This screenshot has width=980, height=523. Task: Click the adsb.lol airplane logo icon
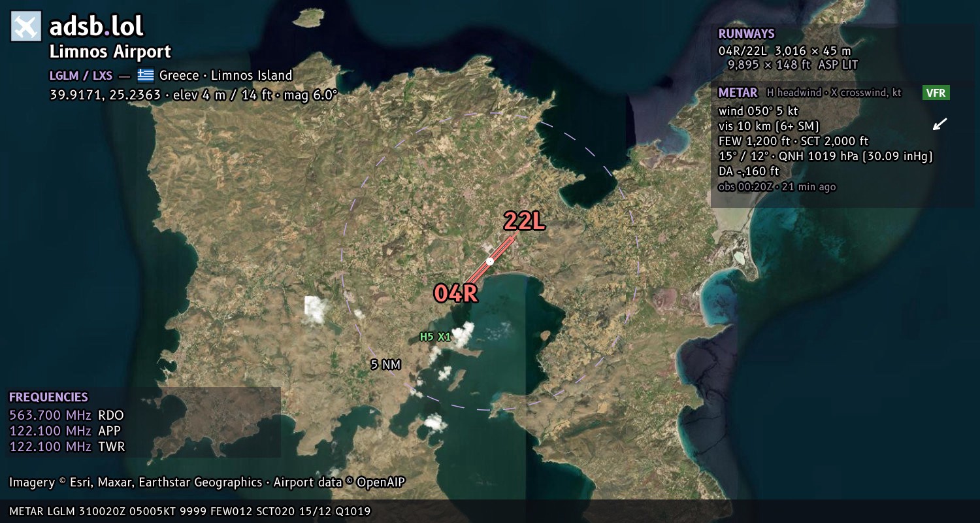[26, 26]
